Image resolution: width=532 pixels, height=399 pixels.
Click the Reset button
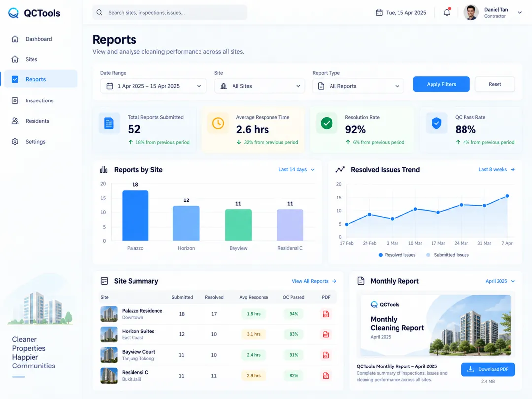(495, 84)
